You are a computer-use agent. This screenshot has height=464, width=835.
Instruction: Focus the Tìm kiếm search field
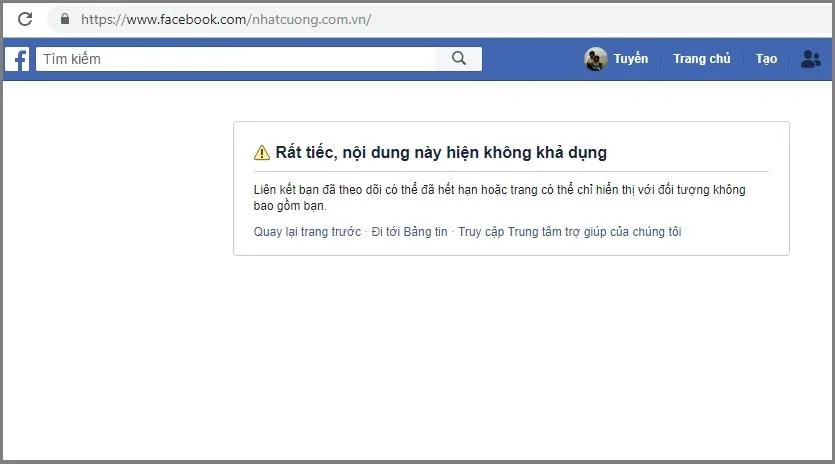pyautogui.click(x=235, y=59)
